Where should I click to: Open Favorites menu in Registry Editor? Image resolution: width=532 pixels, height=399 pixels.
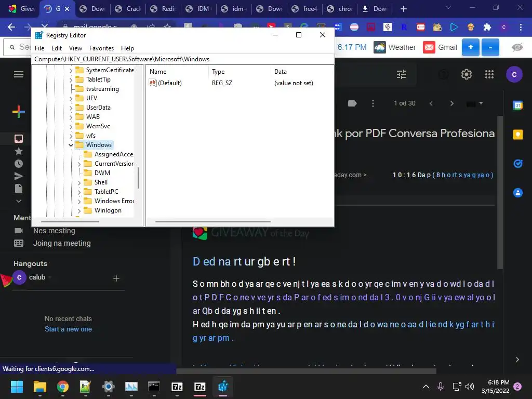[101, 48]
